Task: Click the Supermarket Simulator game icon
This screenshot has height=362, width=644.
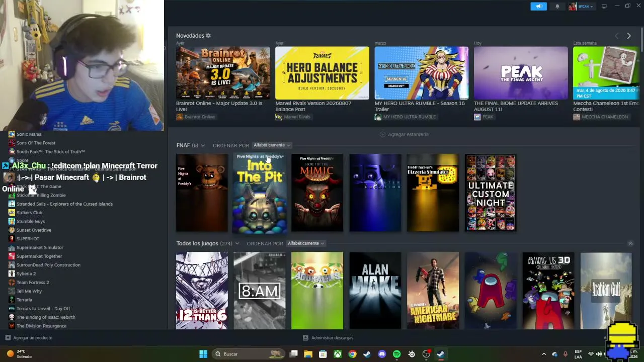Action: tap(12, 247)
